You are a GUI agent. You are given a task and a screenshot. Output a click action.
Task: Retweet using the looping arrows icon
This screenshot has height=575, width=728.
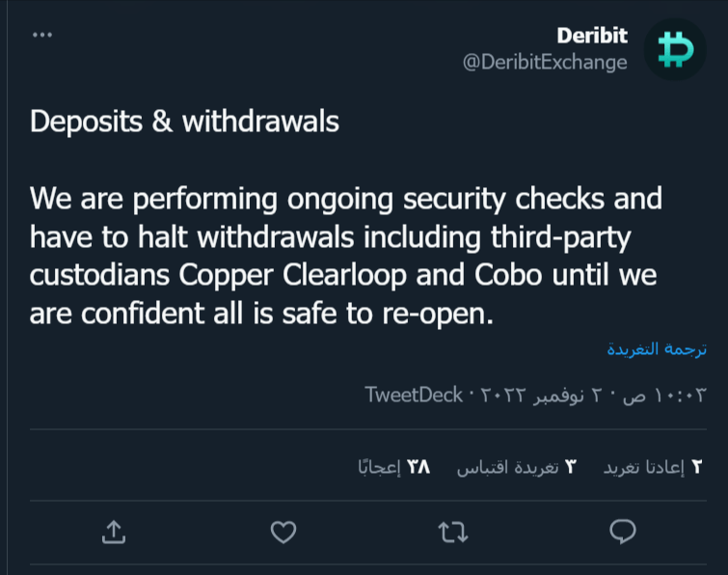coord(453,533)
